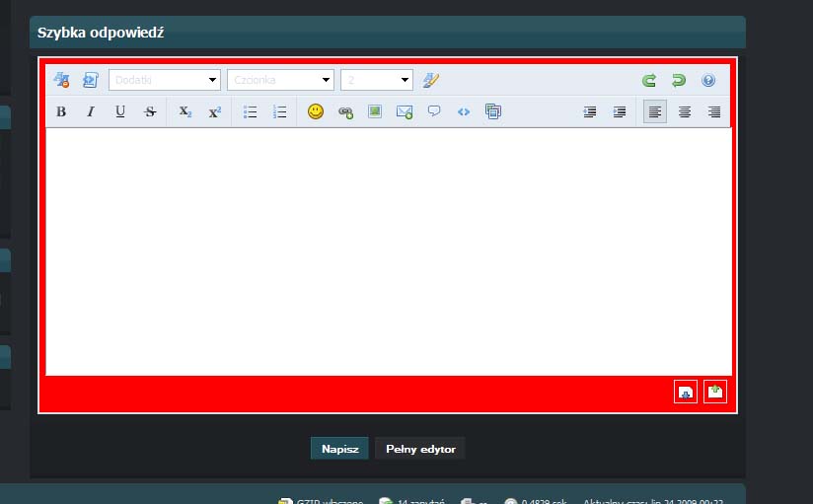This screenshot has width=813, height=504.
Task: Open the Dodatki dropdown
Action: tap(165, 81)
